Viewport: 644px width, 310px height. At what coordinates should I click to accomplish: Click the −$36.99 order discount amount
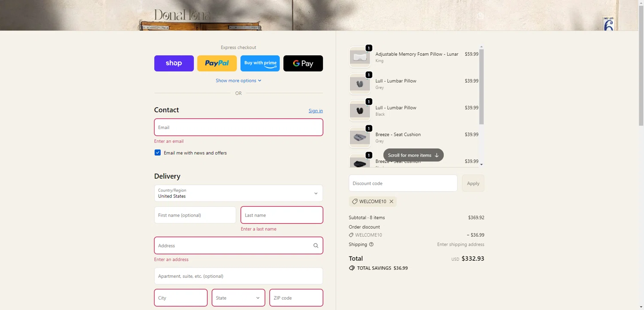coord(475,235)
